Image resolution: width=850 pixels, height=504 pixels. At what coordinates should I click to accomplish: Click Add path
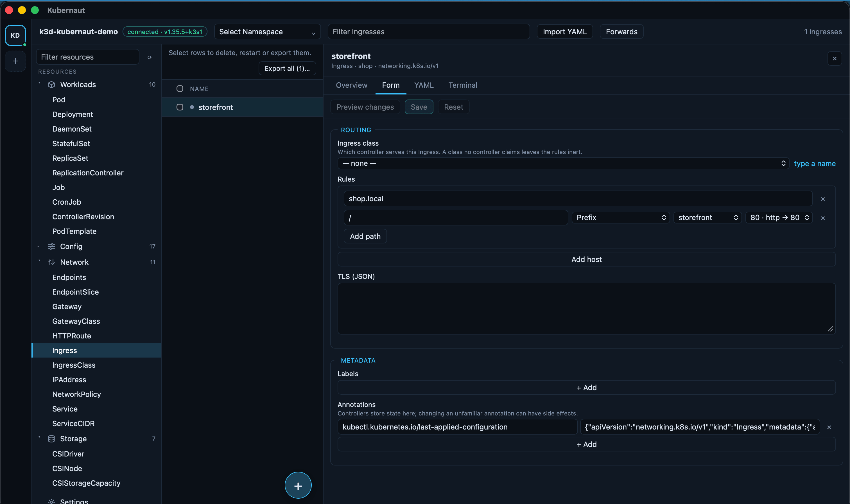pyautogui.click(x=365, y=236)
